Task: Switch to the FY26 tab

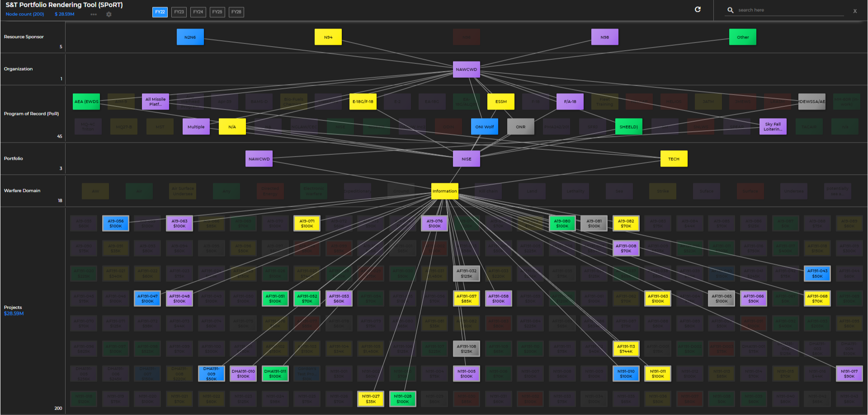Action: click(236, 12)
